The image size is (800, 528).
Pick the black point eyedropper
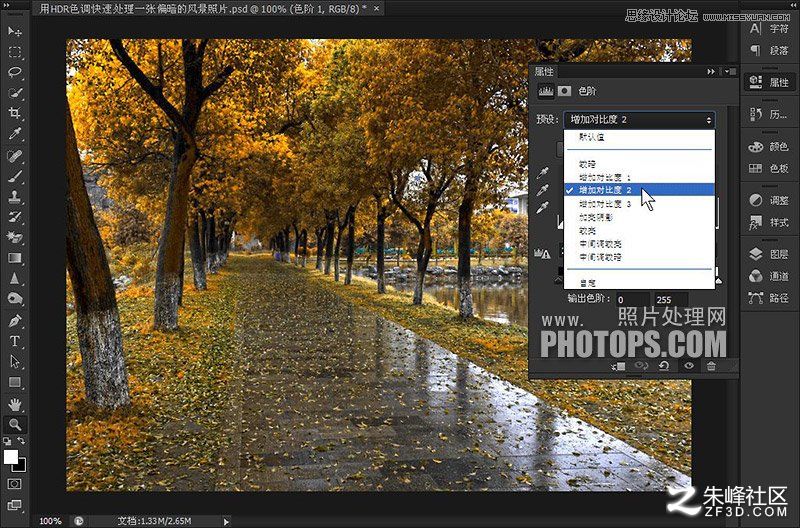point(543,173)
